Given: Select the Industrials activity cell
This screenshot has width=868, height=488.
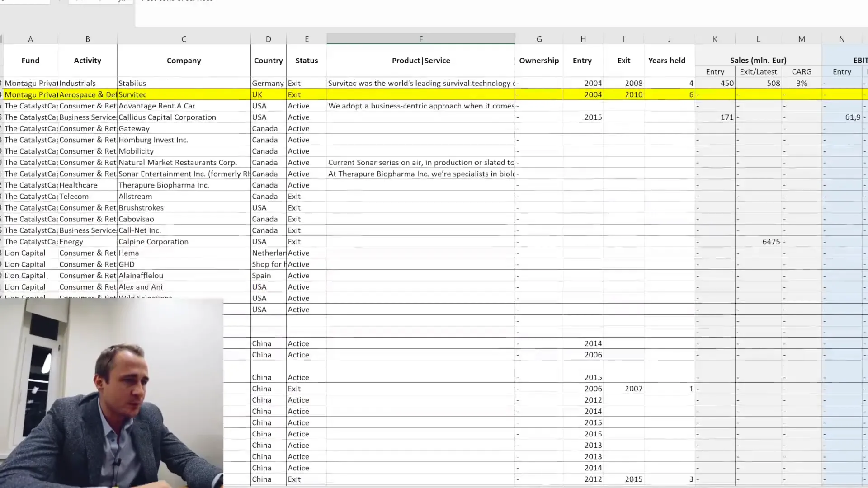Looking at the screenshot, I should click(x=87, y=83).
